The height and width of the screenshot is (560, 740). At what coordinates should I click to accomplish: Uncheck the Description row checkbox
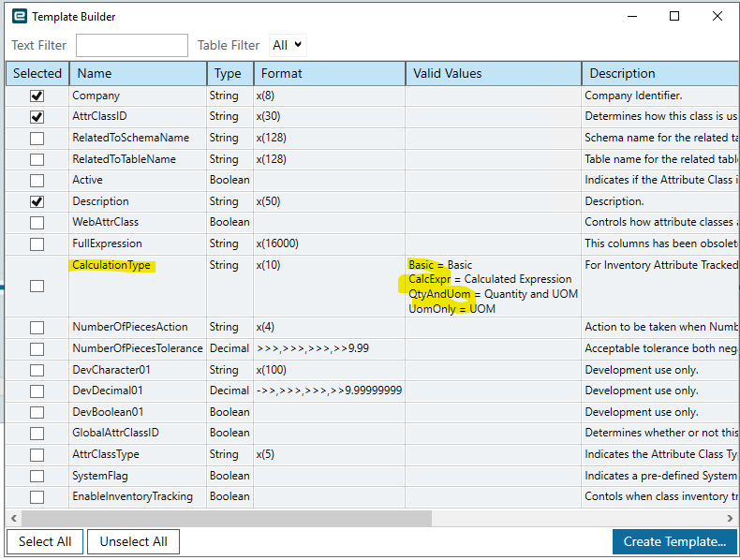pos(37,201)
